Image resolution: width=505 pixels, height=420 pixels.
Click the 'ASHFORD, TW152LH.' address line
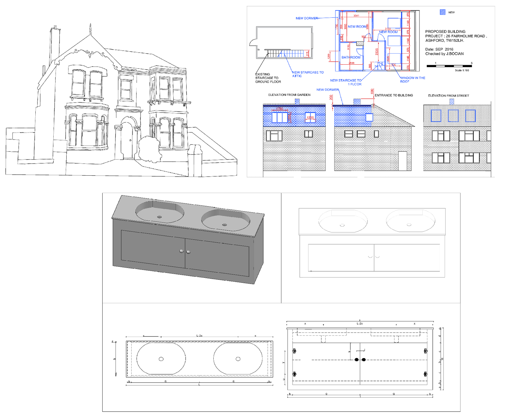[x=444, y=40]
